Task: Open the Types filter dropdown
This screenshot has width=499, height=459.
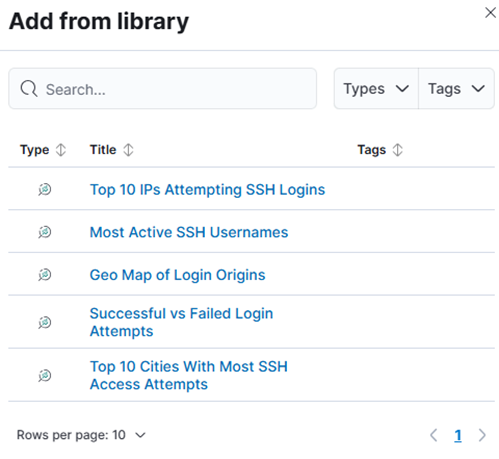Action: pyautogui.click(x=376, y=89)
